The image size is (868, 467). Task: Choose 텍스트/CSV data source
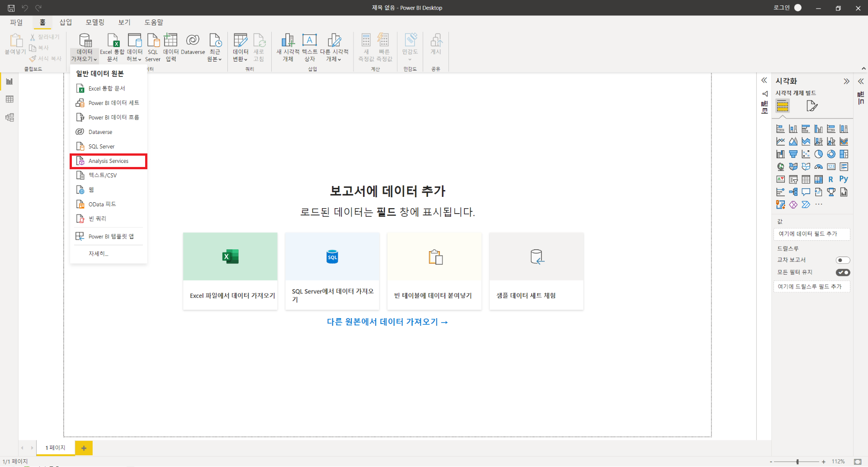coord(108,176)
